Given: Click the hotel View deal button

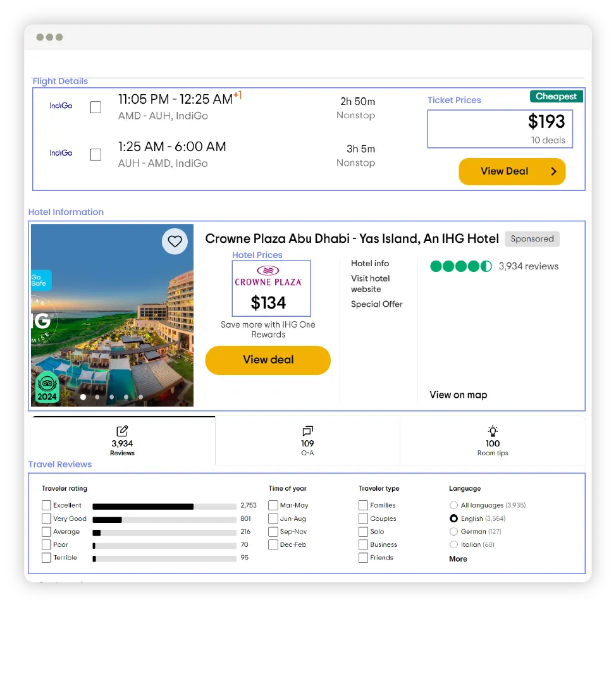Looking at the screenshot, I should click(x=268, y=360).
